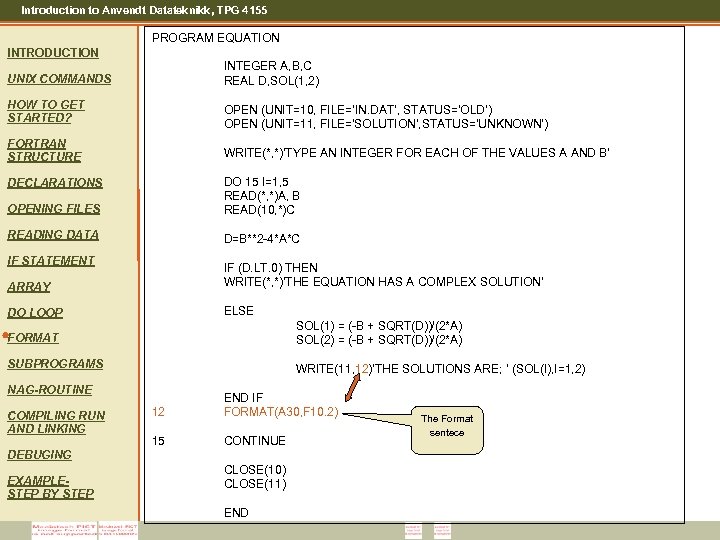The width and height of the screenshot is (720, 540).
Task: Select the DEBUGING link
Action: [39, 455]
